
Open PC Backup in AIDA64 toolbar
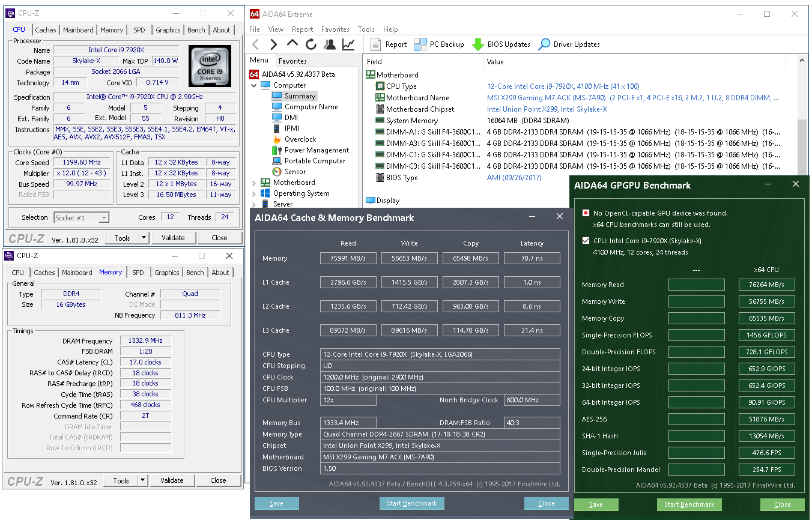pos(439,44)
